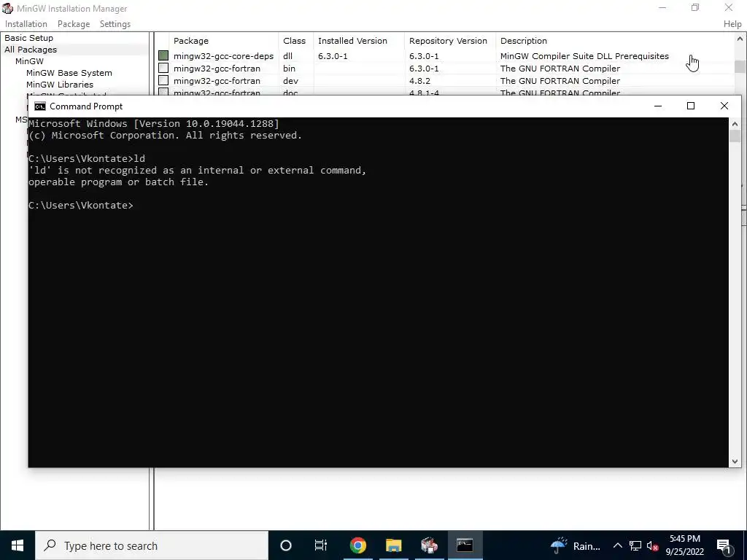This screenshot has width=747, height=560.
Task: Click the MinGW Installation Manager title icon
Action: click(7, 9)
